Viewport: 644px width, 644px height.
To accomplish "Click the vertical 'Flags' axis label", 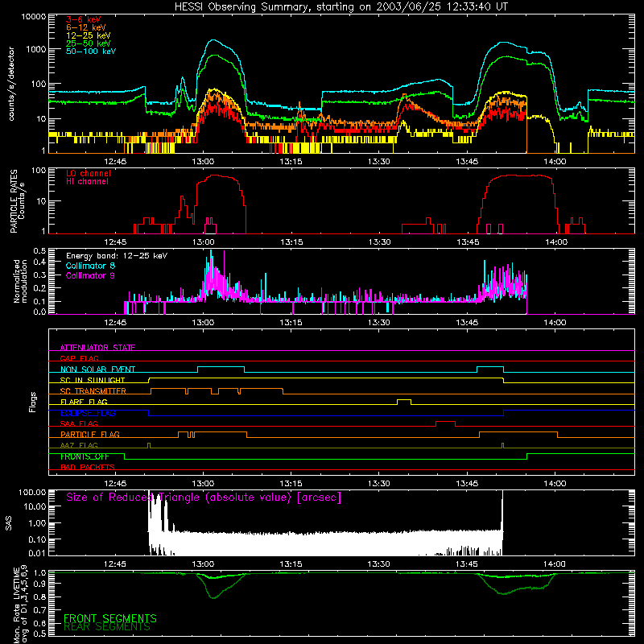I will pyautogui.click(x=32, y=402).
